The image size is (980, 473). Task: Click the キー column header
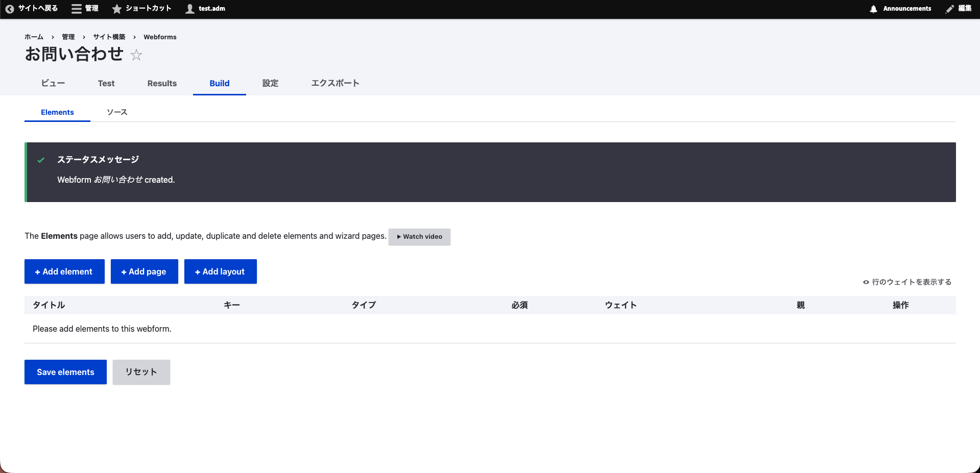pos(231,305)
